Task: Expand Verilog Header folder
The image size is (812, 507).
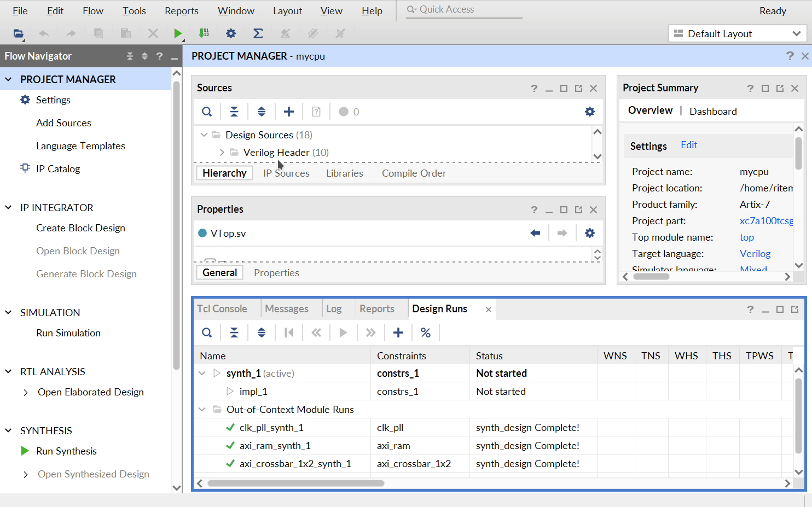Action: click(x=222, y=152)
